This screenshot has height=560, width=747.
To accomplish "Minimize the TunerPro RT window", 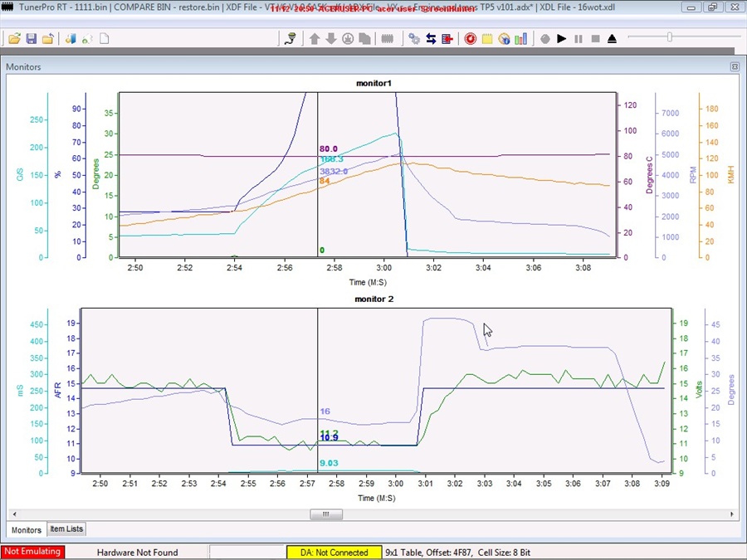I will pyautogui.click(x=691, y=7).
